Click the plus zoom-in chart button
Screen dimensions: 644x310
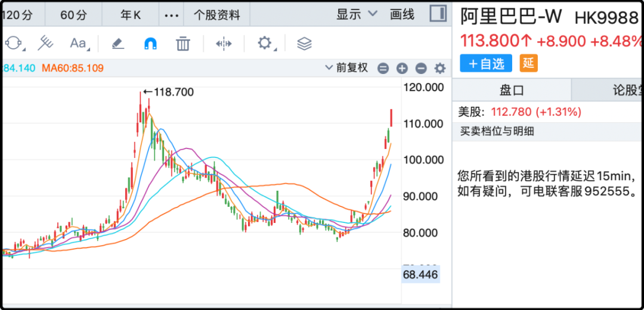pos(402,69)
